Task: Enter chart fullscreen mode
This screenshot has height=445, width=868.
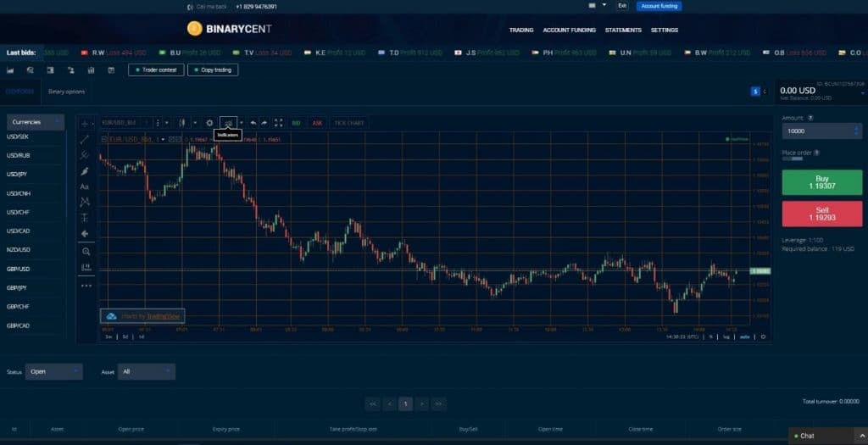Action: coord(278,123)
